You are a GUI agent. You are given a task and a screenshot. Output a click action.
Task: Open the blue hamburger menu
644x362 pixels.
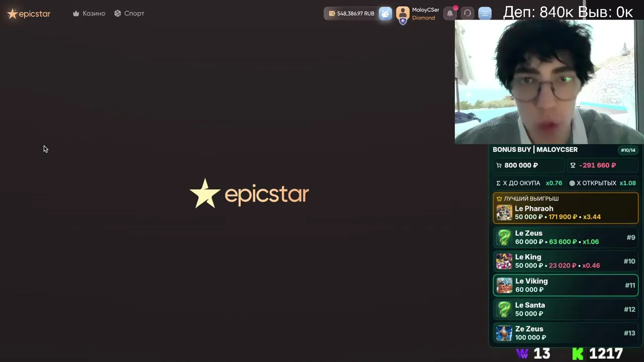[485, 14]
